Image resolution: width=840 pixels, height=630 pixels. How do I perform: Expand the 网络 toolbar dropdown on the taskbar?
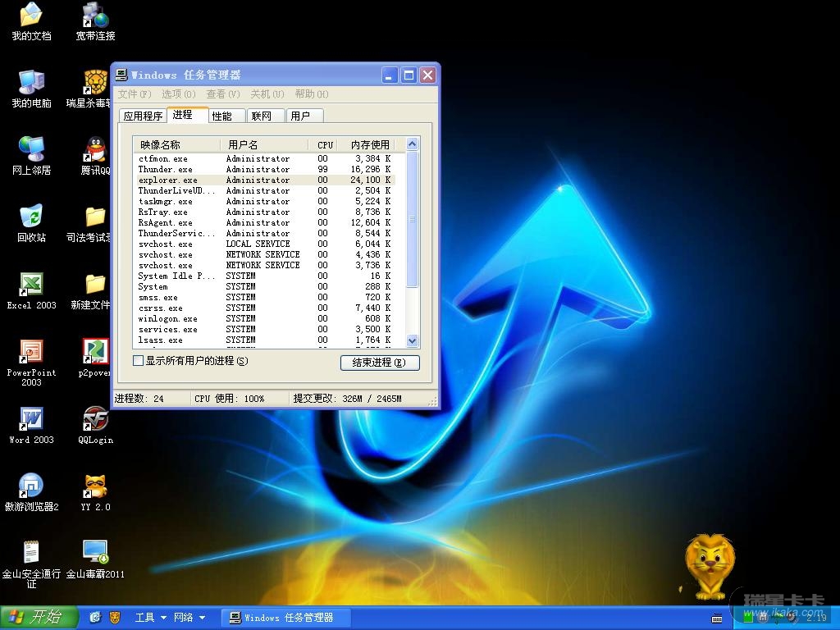[x=201, y=617]
